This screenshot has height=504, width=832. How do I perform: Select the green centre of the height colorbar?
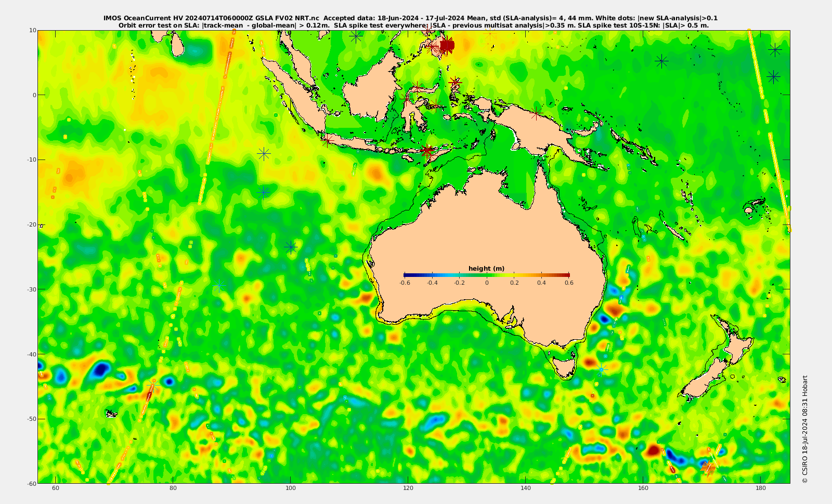(x=487, y=275)
